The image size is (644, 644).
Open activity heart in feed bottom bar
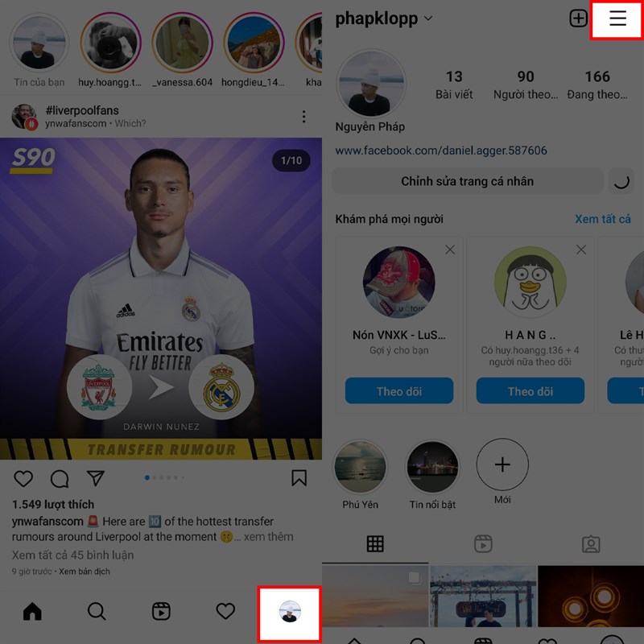[x=225, y=611]
